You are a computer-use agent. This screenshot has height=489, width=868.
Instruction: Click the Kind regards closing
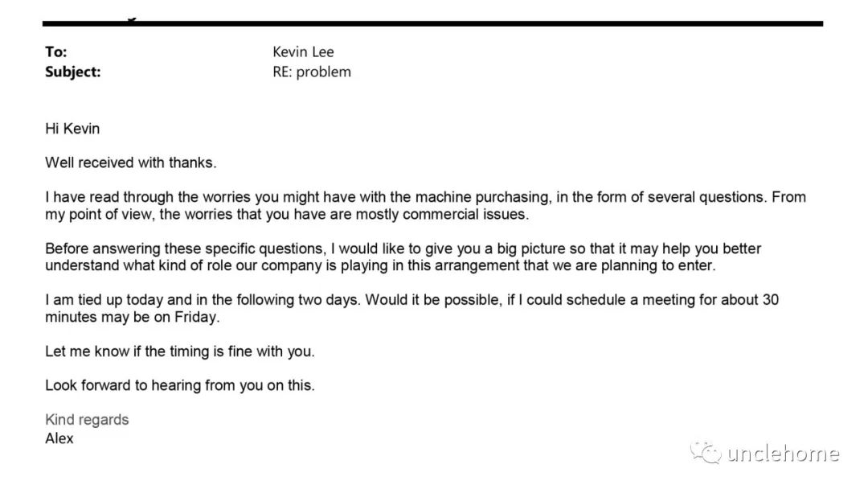coord(87,420)
